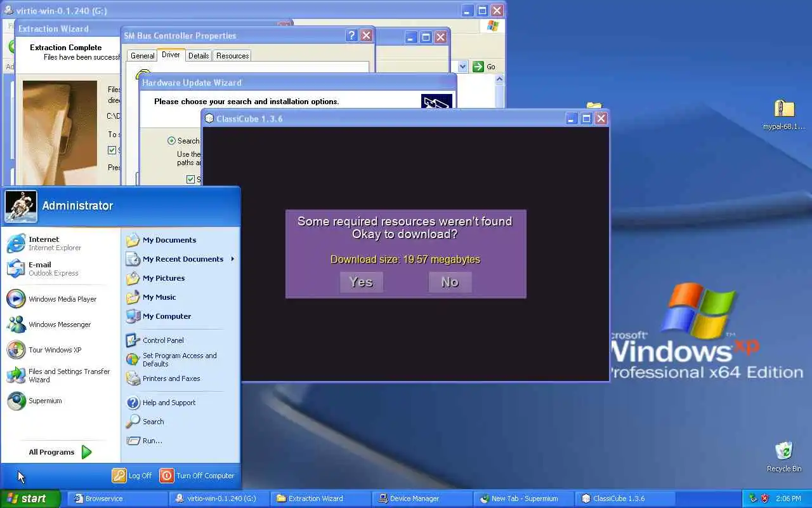Click scroll up arrow in virtio-win window
This screenshot has width=812, height=508.
(x=499, y=79)
